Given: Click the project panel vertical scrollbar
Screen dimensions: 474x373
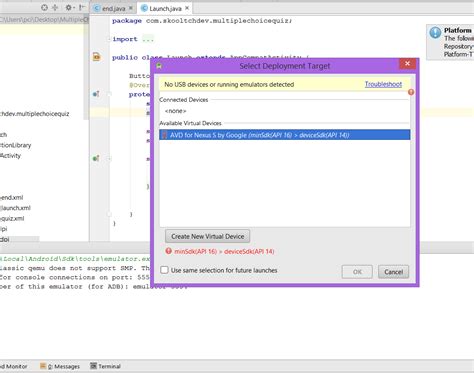Looking at the screenshot, I should pyautogui.click(x=86, y=67).
